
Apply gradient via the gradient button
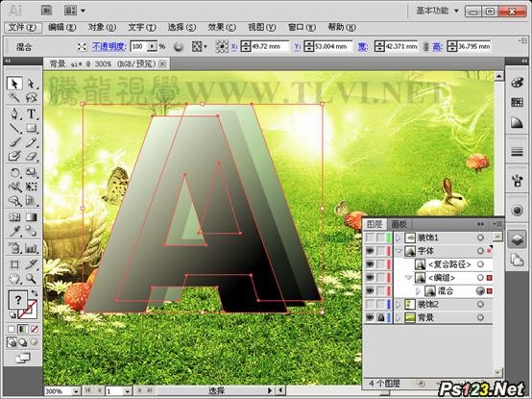[x=23, y=329]
